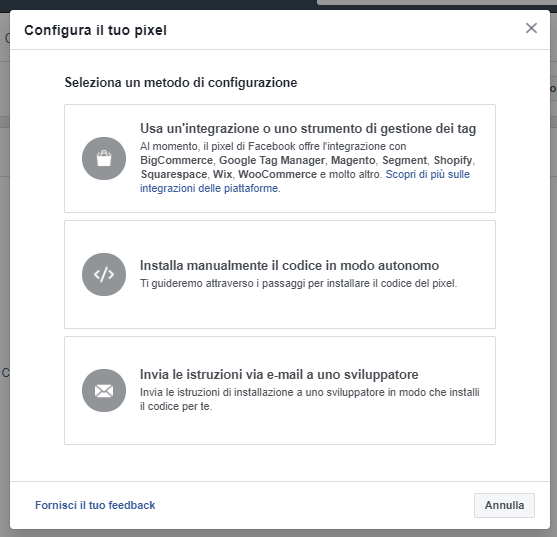Close the Configura il tuo pixel dialog
The height and width of the screenshot is (537, 557).
531,28
